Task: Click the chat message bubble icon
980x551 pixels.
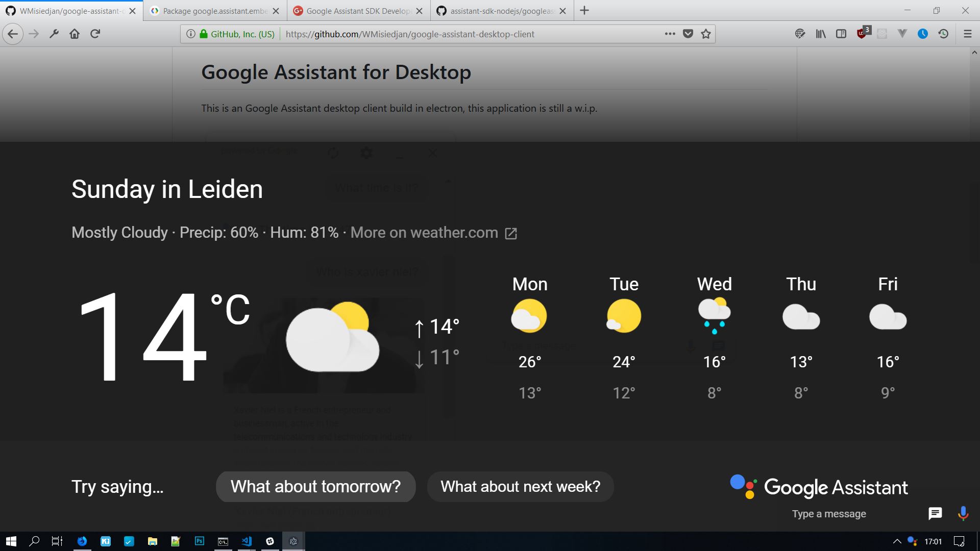Action: click(935, 513)
